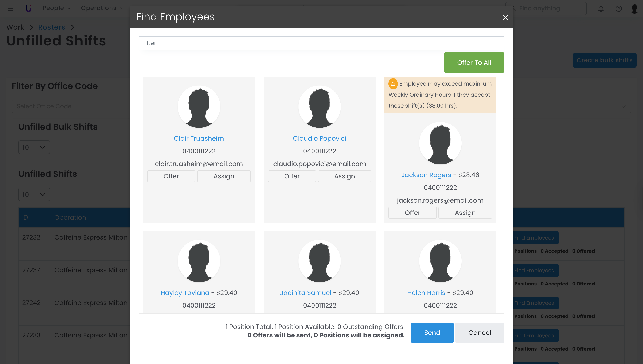Open Unfilled Shifts page-size dropdown
Screen dimensions: 643x364
(34, 195)
